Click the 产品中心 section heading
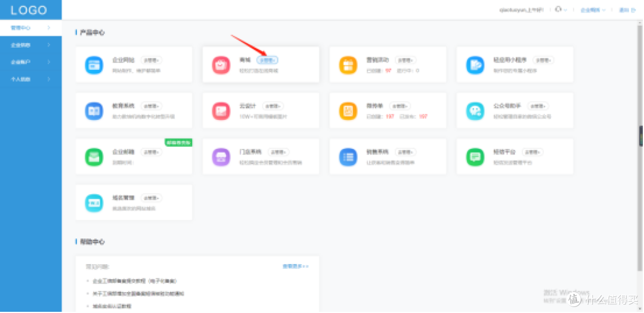This screenshot has height=313, width=644. point(92,32)
